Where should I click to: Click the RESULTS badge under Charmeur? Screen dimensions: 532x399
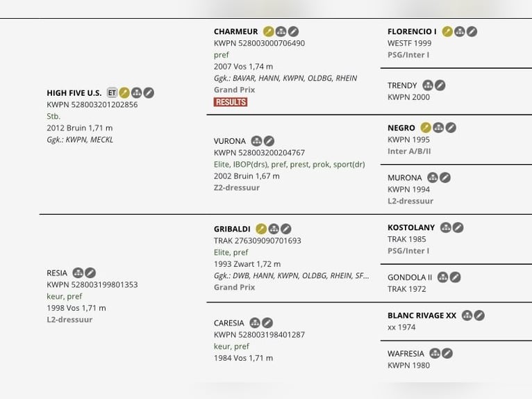231,102
